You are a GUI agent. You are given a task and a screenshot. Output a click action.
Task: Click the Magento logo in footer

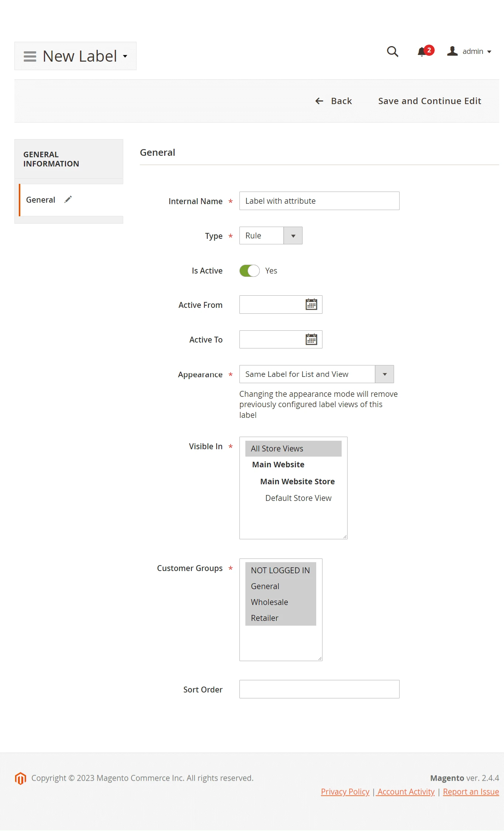click(21, 778)
